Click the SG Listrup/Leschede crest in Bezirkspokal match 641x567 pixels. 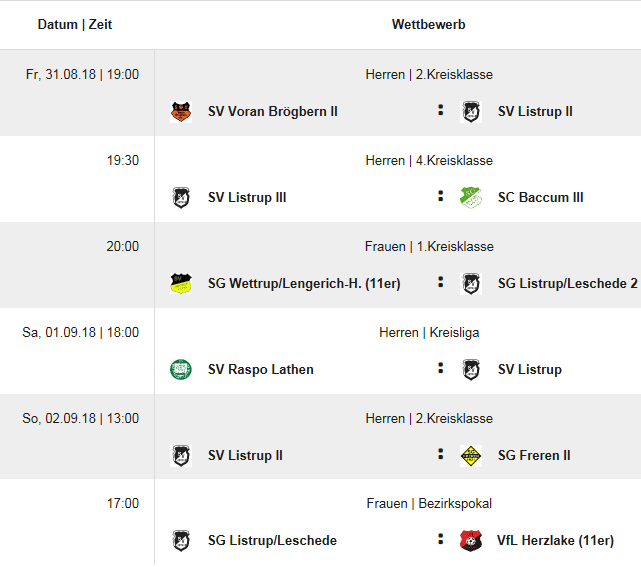[181, 541]
